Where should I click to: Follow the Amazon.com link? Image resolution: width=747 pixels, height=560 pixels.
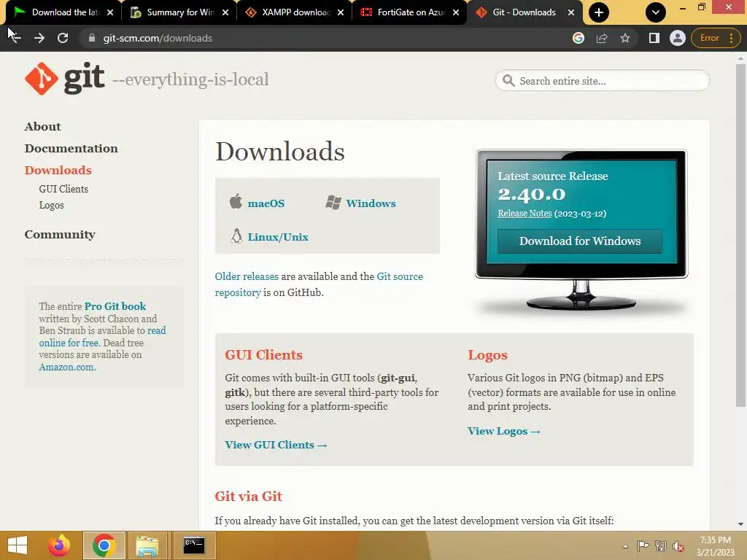point(67,367)
